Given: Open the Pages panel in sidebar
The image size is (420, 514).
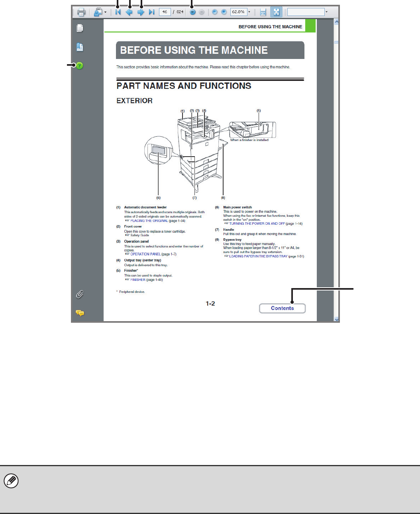Looking at the screenshot, I should 80,28.
